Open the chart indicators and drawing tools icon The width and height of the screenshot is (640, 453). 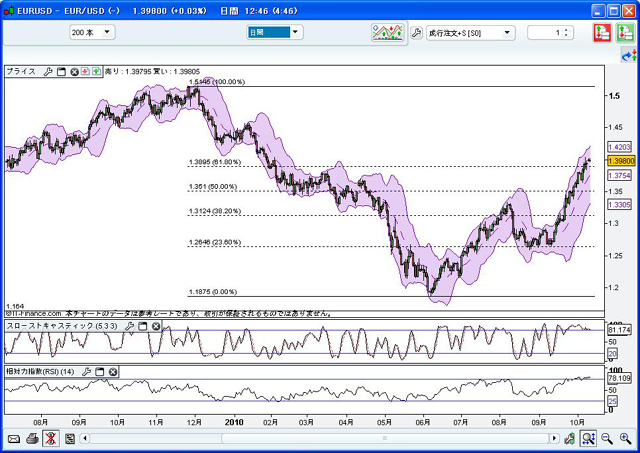(387, 32)
